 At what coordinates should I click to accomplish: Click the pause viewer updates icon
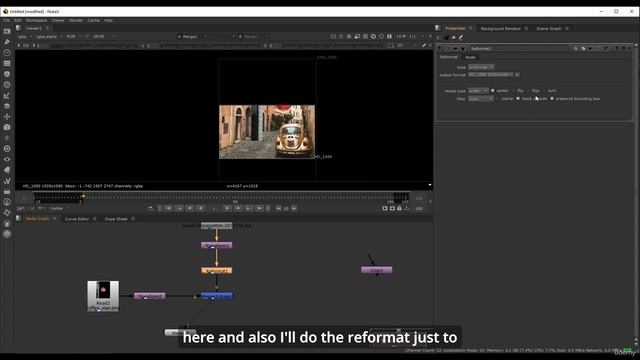point(389,36)
